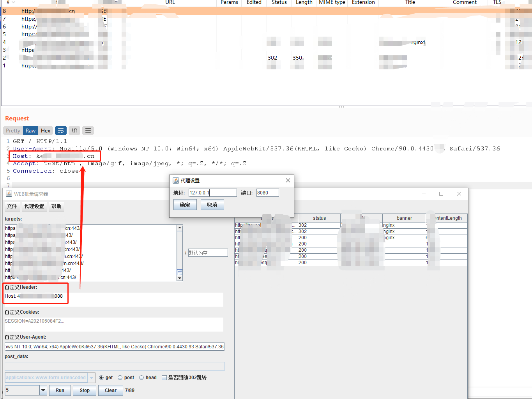Screen dimensions: 532x399
Task: Toggle word wrap in the request editor
Action: [61, 130]
